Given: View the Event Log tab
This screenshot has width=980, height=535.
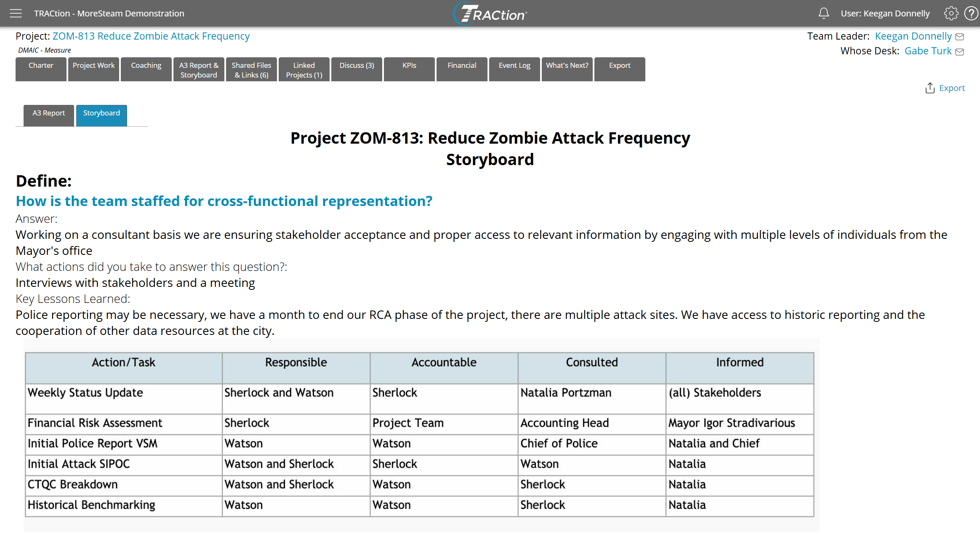Looking at the screenshot, I should pos(514,70).
